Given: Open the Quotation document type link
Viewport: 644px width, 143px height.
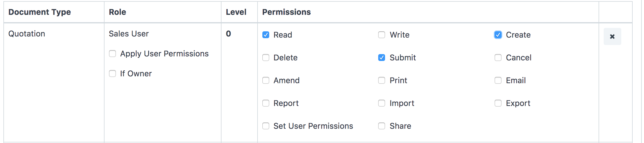Looking at the screenshot, I should tap(27, 34).
